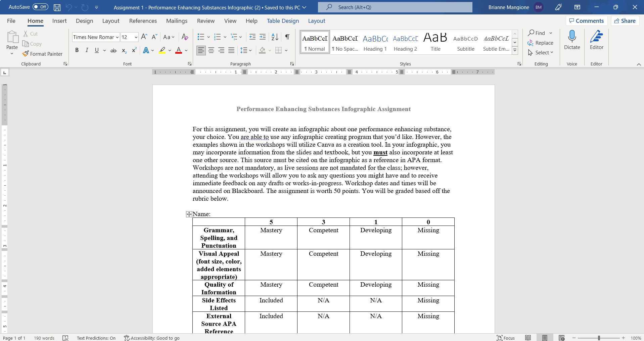Clear all formatting with Clear Formatting icon
The image size is (644, 341).
click(x=185, y=37)
